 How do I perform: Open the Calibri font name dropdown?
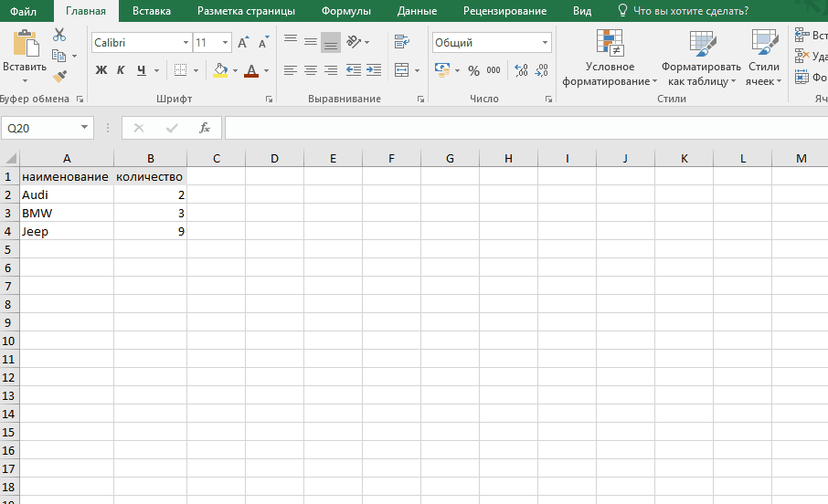[x=186, y=43]
